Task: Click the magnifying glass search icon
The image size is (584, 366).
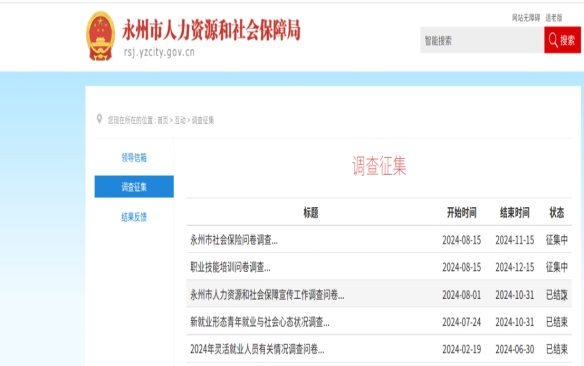Action: pyautogui.click(x=553, y=40)
